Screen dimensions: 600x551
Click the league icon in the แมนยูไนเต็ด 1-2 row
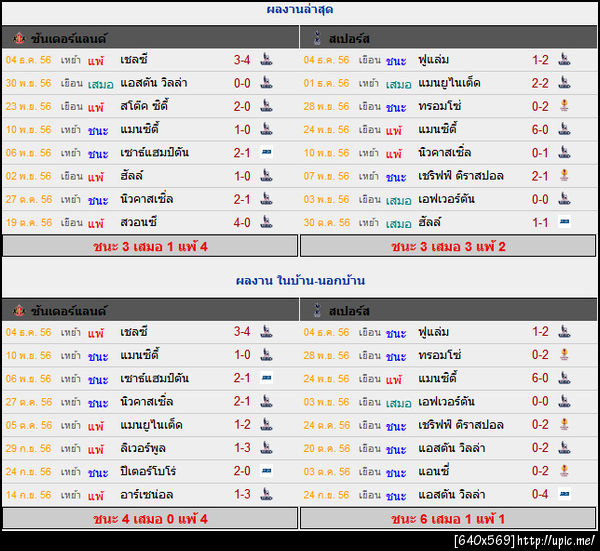tap(266, 425)
